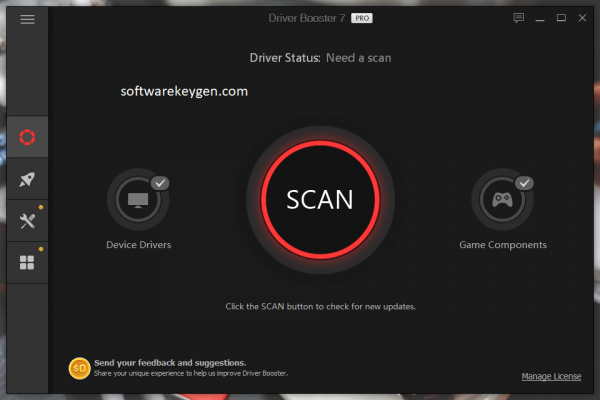Image resolution: width=600 pixels, height=400 pixels.
Task: Click the Device Drivers label
Action: pyautogui.click(x=139, y=245)
